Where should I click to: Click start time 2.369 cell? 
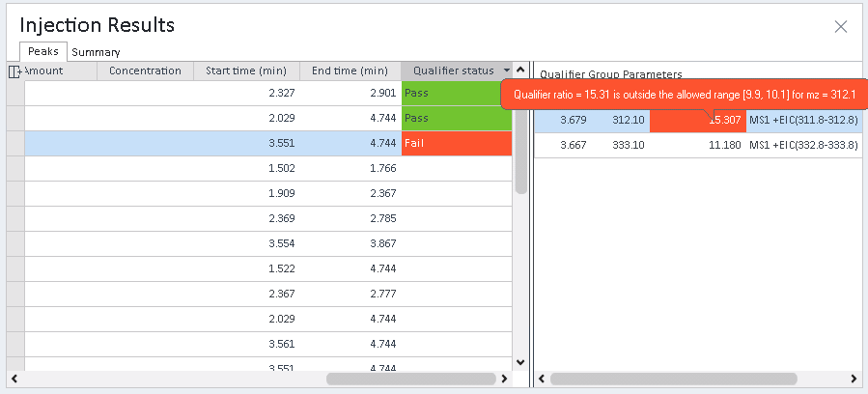click(246, 218)
